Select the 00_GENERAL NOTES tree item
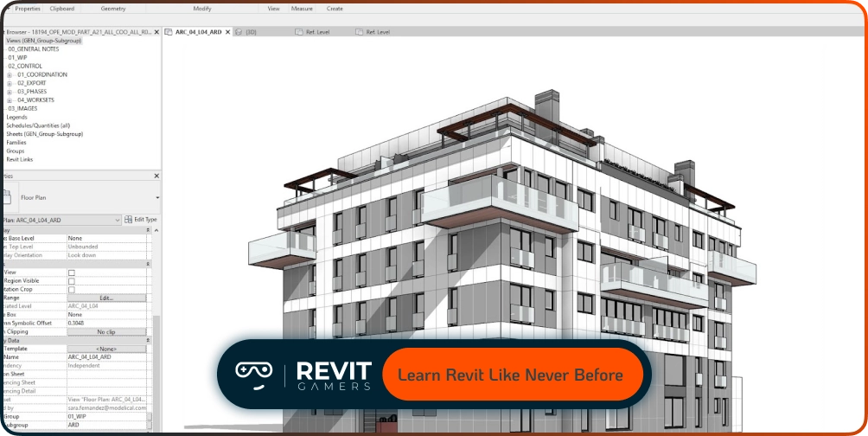868x436 pixels. click(x=33, y=49)
